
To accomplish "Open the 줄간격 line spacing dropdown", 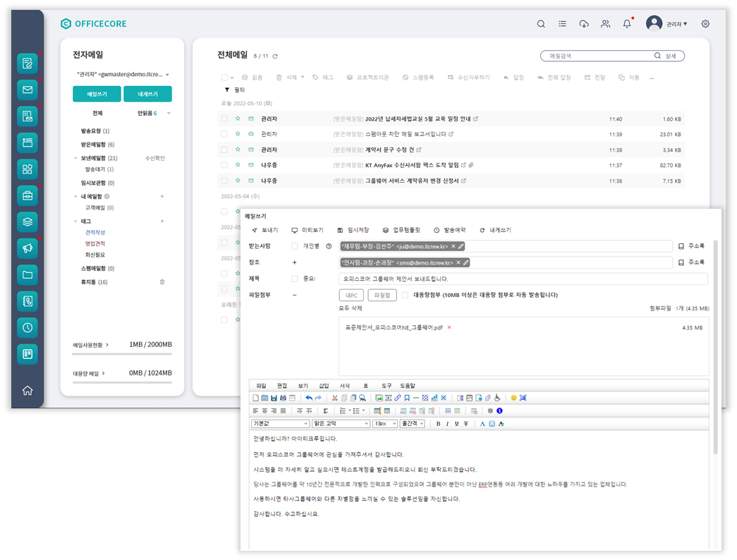I will tap(412, 424).
